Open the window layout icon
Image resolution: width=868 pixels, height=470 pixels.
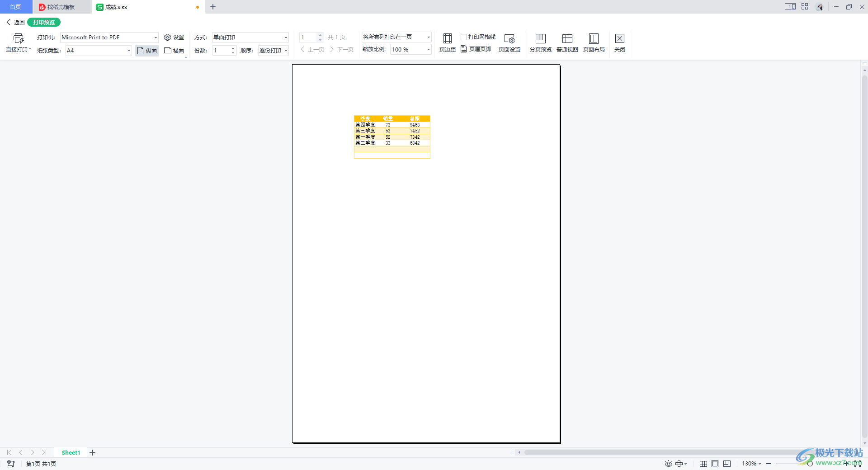790,7
